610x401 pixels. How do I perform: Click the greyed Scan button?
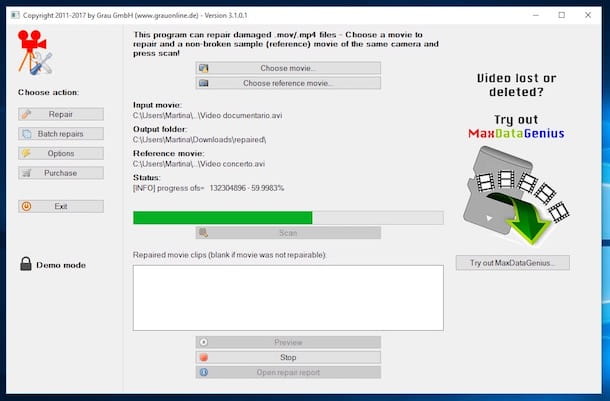(288, 233)
